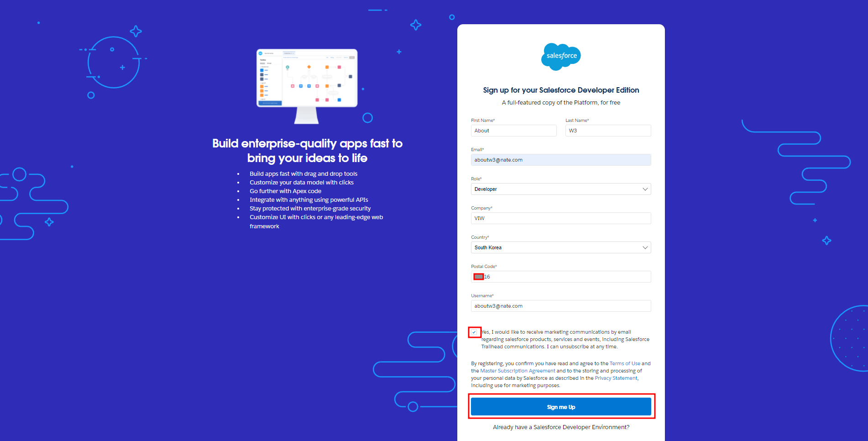The height and width of the screenshot is (441, 868).
Task: Click the First Name field
Action: pos(513,131)
